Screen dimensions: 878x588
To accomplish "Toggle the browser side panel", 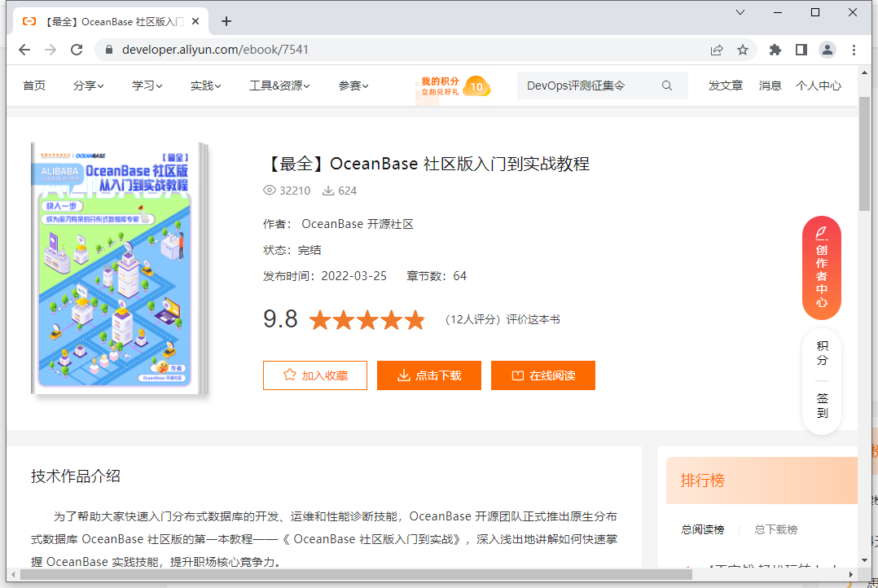I will (x=801, y=50).
